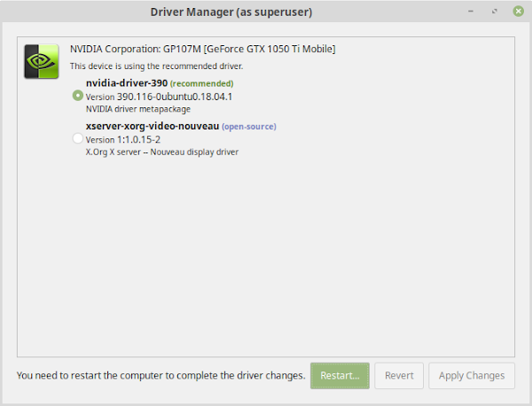Maximize the Driver Manager window

coord(495,12)
